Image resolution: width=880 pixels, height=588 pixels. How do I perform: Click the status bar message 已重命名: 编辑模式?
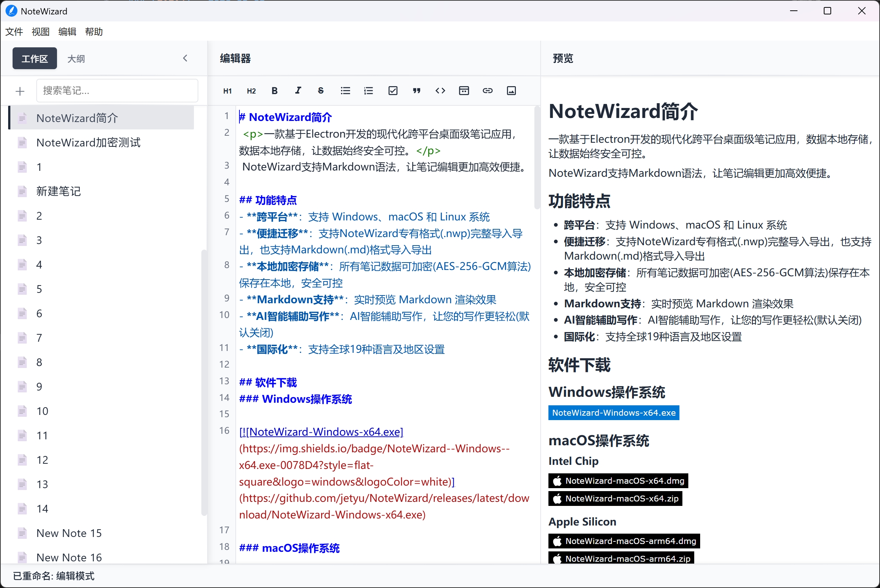(x=54, y=576)
